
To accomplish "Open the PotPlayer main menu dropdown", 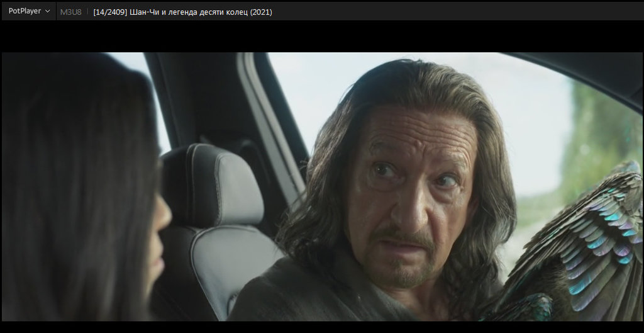I will 29,11.
